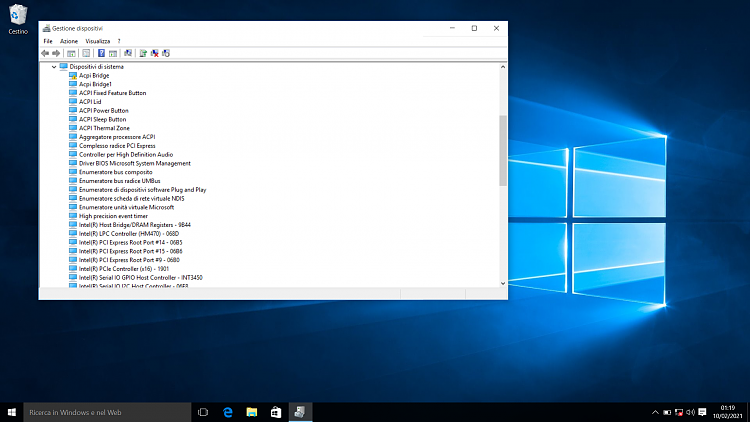Select the Acpi Bridge1 device
750x422 pixels.
pos(95,84)
